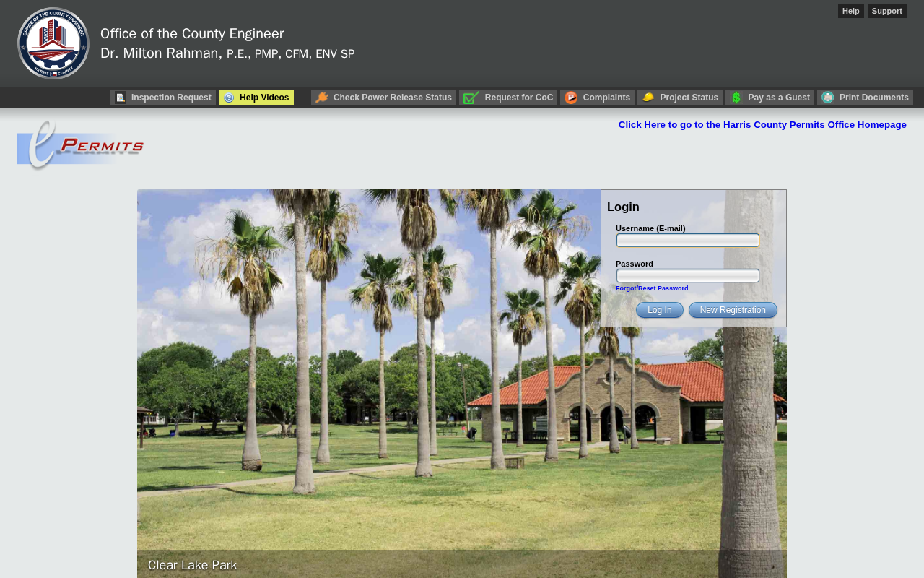Viewport: 924px width, 578px height.
Task: Open the Help Videos menu item
Action: point(256,98)
